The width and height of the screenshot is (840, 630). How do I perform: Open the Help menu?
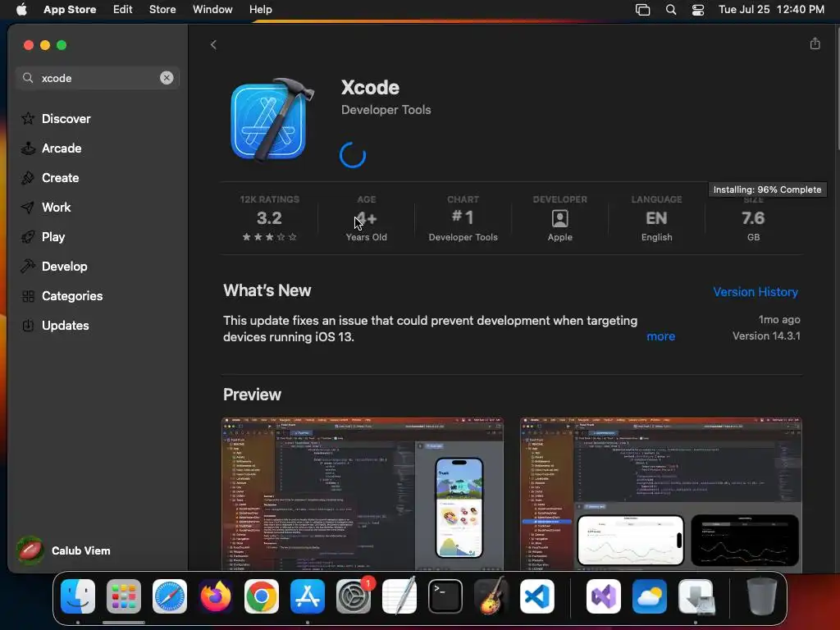pyautogui.click(x=260, y=10)
